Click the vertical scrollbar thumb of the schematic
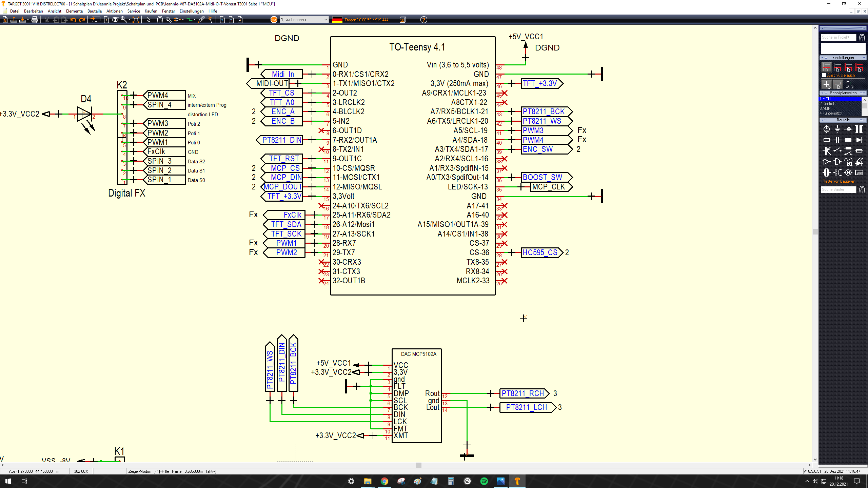868x488 pixels. [815, 232]
